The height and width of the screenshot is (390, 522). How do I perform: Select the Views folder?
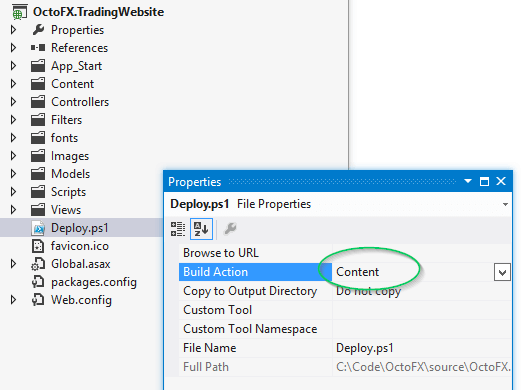pos(66,210)
